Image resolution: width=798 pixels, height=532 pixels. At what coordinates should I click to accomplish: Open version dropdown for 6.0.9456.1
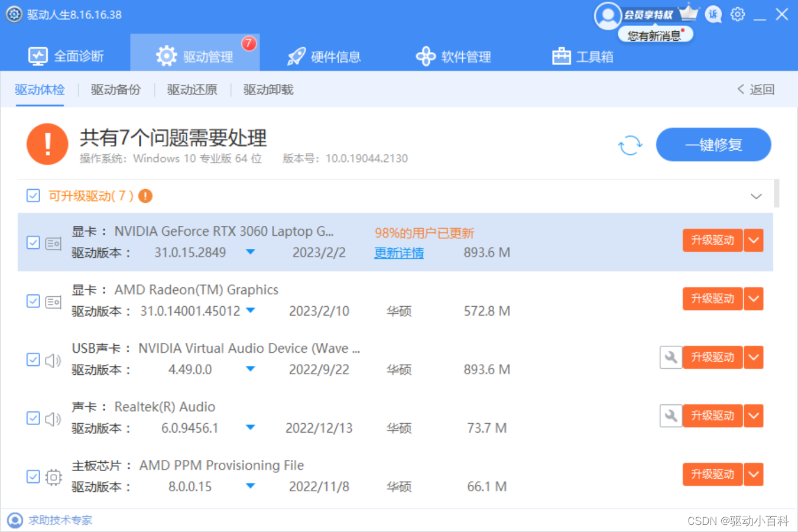[251, 427]
